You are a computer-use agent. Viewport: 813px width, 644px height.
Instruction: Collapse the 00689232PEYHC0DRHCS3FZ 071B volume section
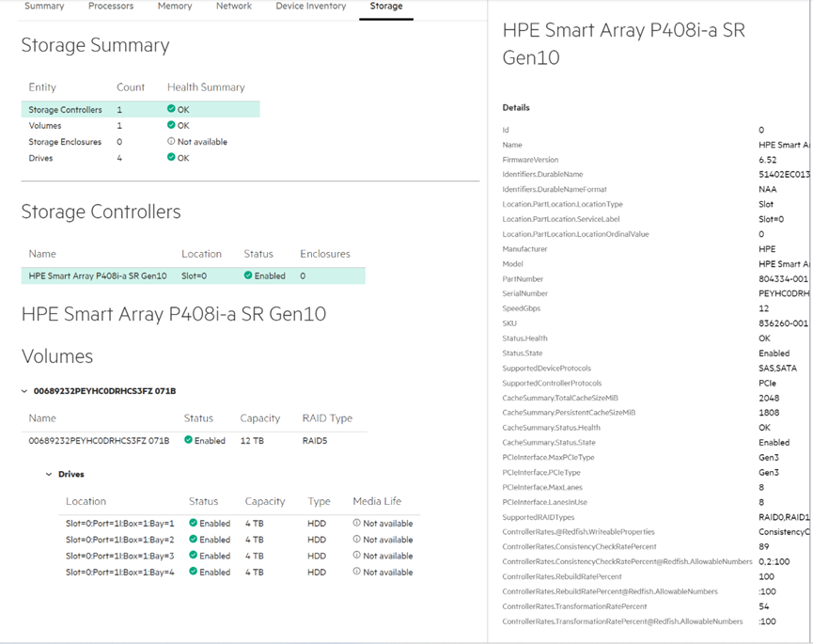pos(24,391)
